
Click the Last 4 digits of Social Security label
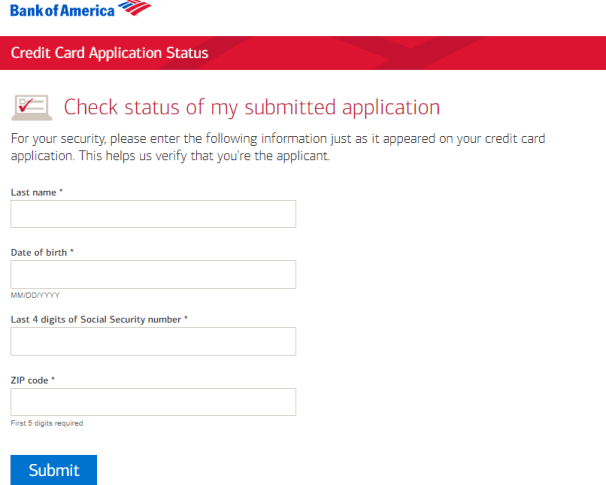[x=96, y=320]
